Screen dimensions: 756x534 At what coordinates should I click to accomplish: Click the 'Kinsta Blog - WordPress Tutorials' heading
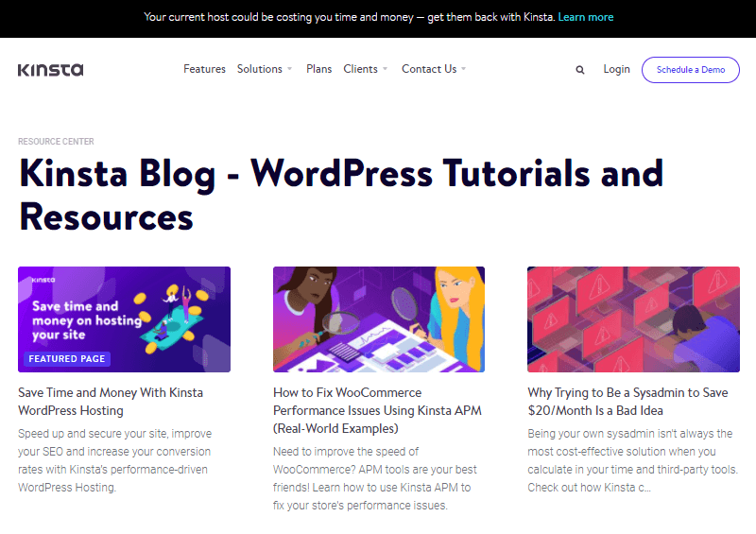tap(341, 195)
